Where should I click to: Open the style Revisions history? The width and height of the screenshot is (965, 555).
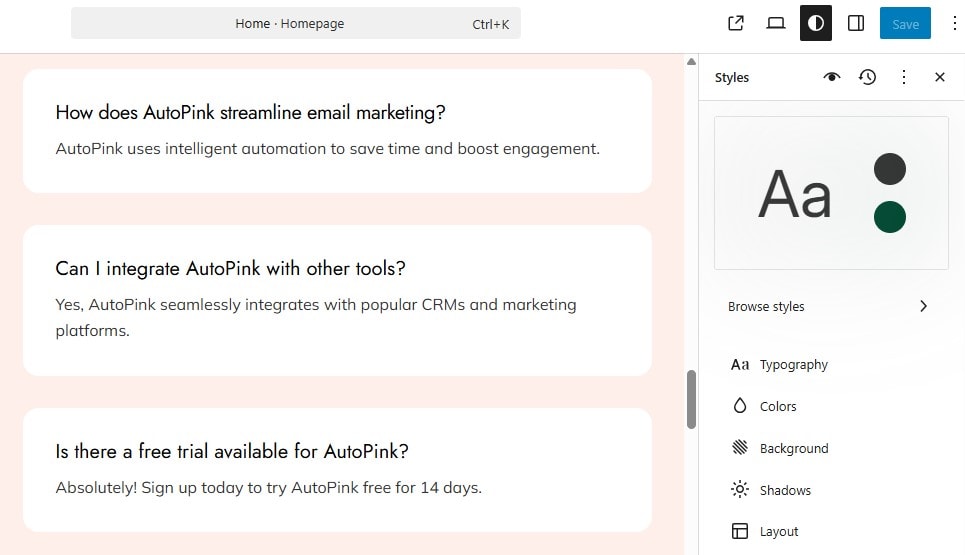pos(867,77)
